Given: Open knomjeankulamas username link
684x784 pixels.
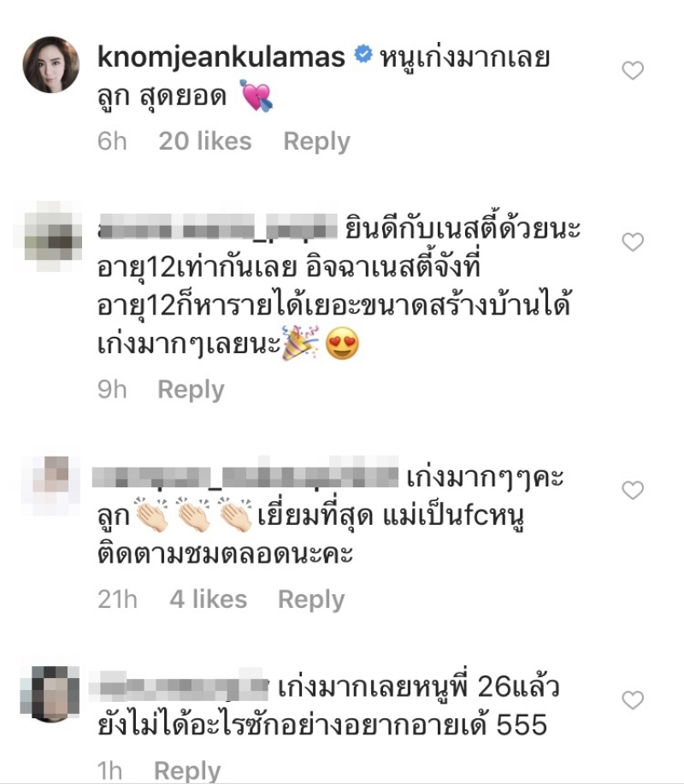Looking at the screenshot, I should tap(221, 56).
